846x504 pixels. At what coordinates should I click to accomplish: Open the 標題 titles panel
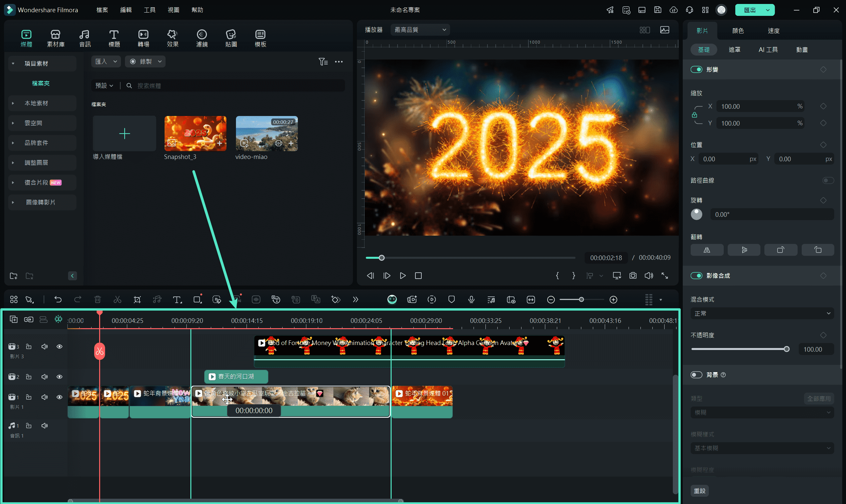114,38
